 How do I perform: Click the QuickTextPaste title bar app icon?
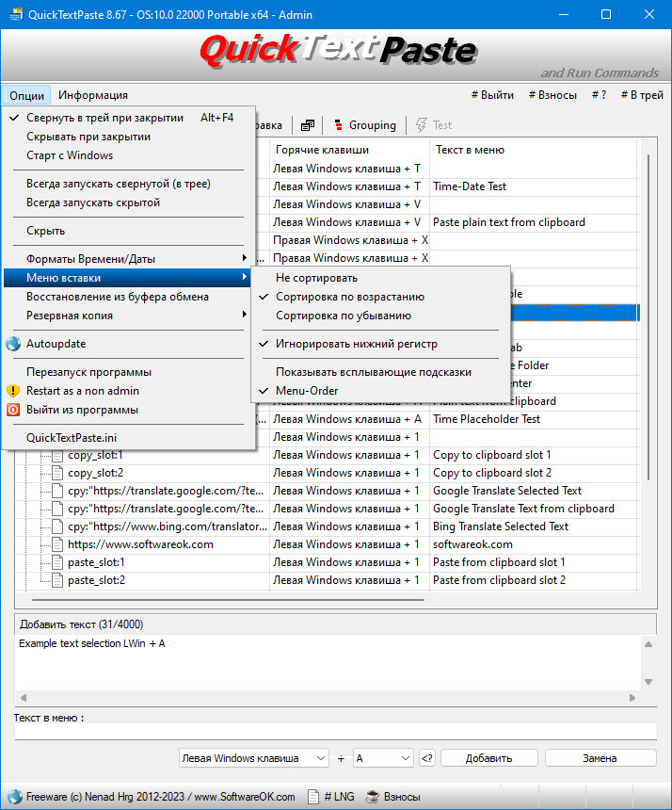pos(16,14)
